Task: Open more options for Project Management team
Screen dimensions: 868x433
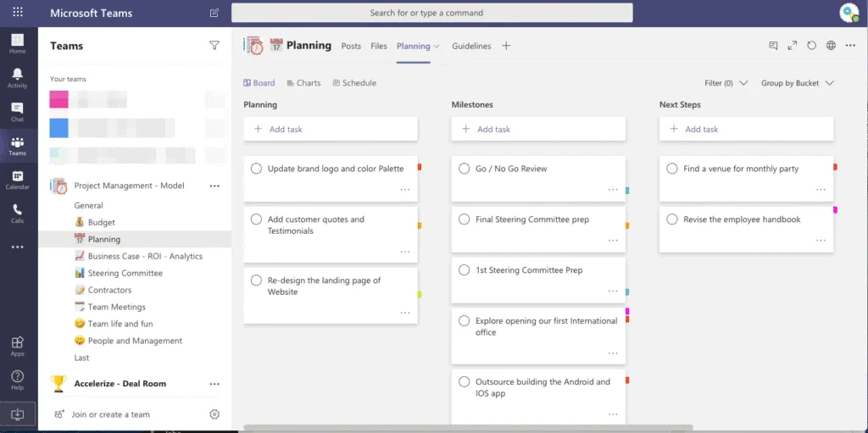Action: [x=214, y=186]
